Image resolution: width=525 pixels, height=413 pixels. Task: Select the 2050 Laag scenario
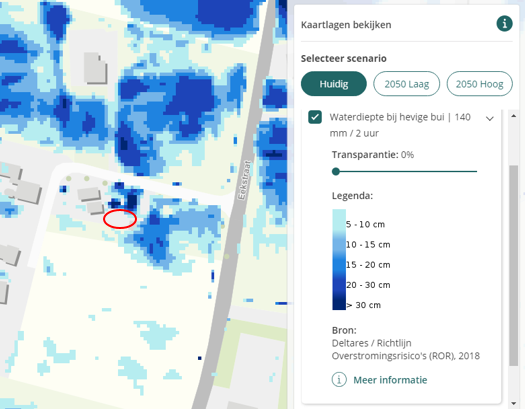click(406, 84)
